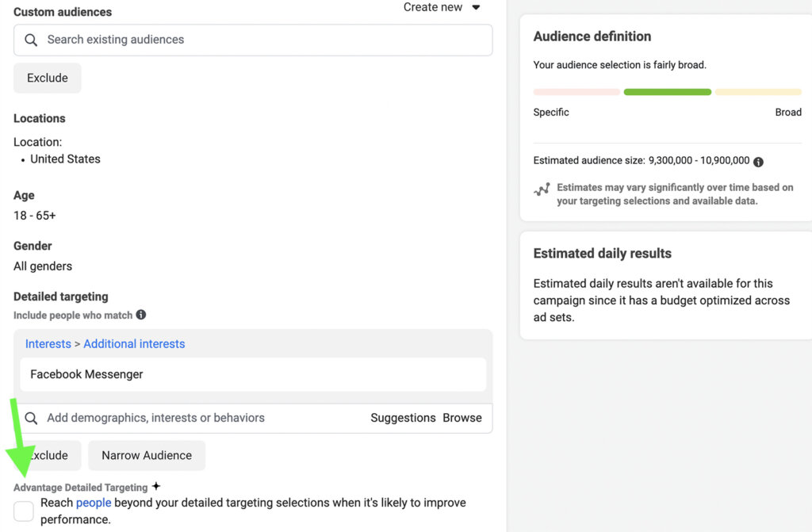Enable the Advantage Detailed Targeting checkbox
The image size is (812, 532).
23,511
